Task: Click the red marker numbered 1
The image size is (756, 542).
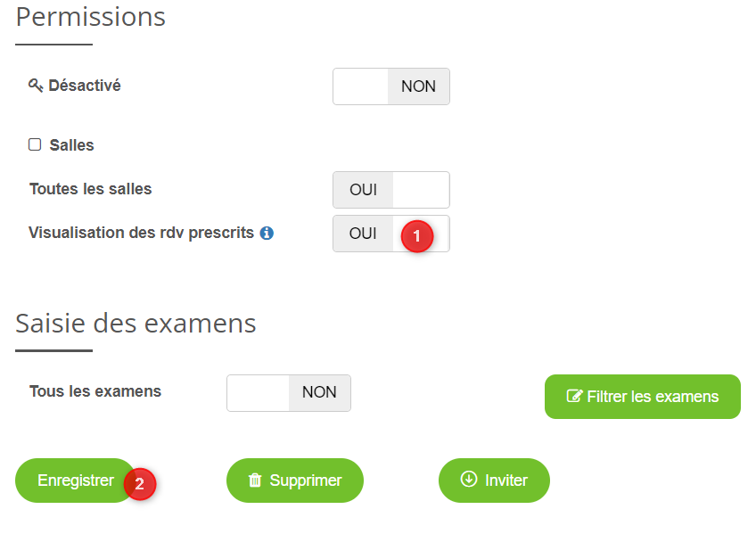Action: 416,236
